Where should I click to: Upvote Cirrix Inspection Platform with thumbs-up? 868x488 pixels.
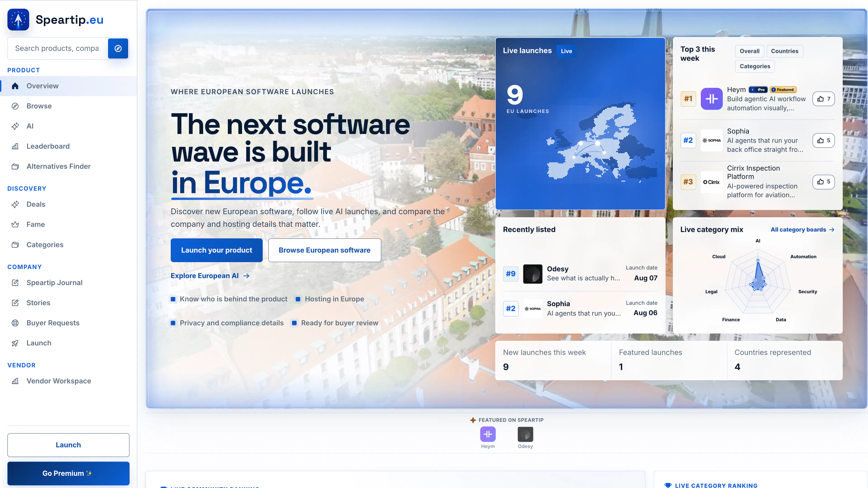(823, 182)
